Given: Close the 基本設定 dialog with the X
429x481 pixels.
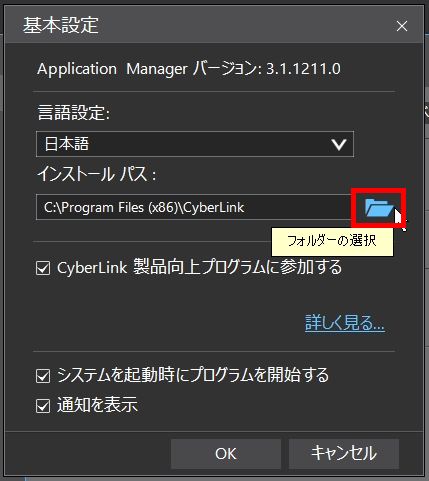Looking at the screenshot, I should point(402,26).
